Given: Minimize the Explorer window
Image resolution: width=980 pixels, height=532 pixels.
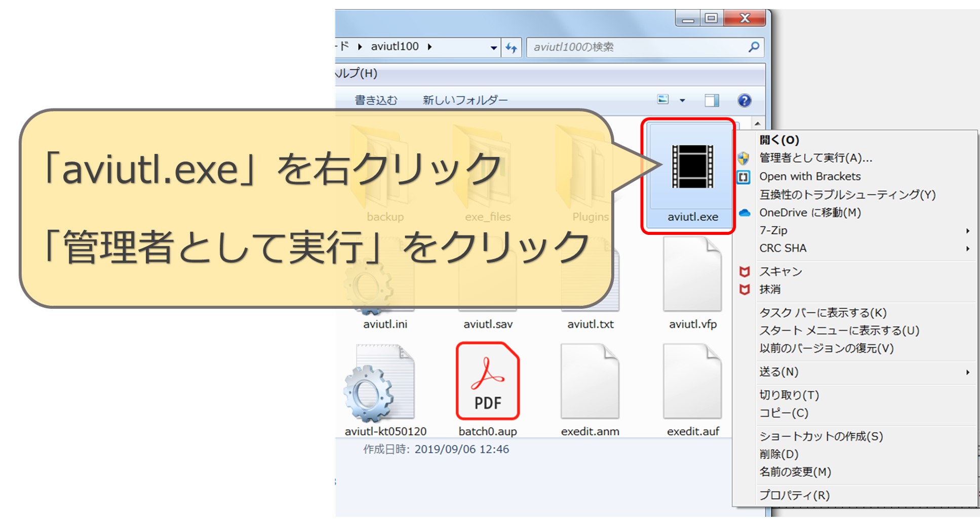Looking at the screenshot, I should tap(688, 19).
